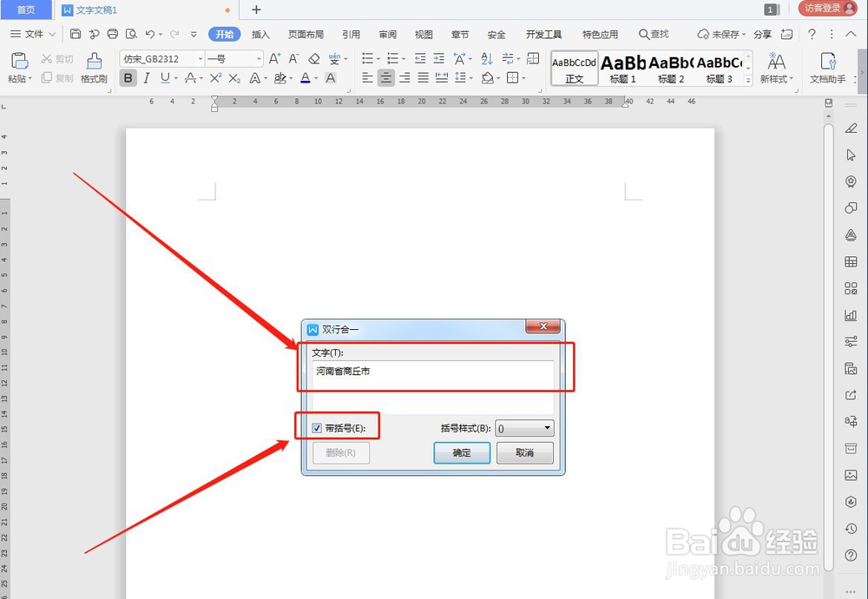
Task: Align text left
Action: (x=367, y=78)
